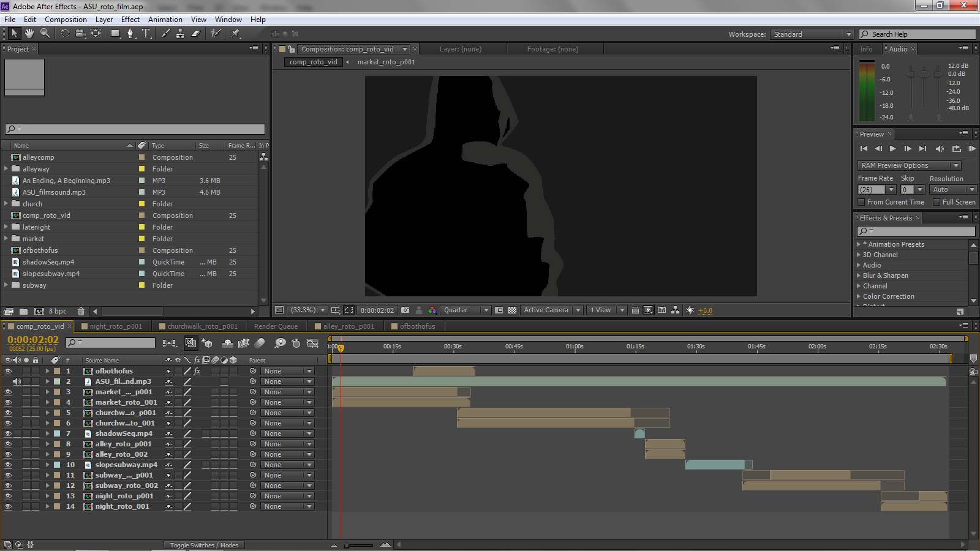Select the Horizontal Type tool
This screenshot has height=551, width=980.
tap(146, 33)
